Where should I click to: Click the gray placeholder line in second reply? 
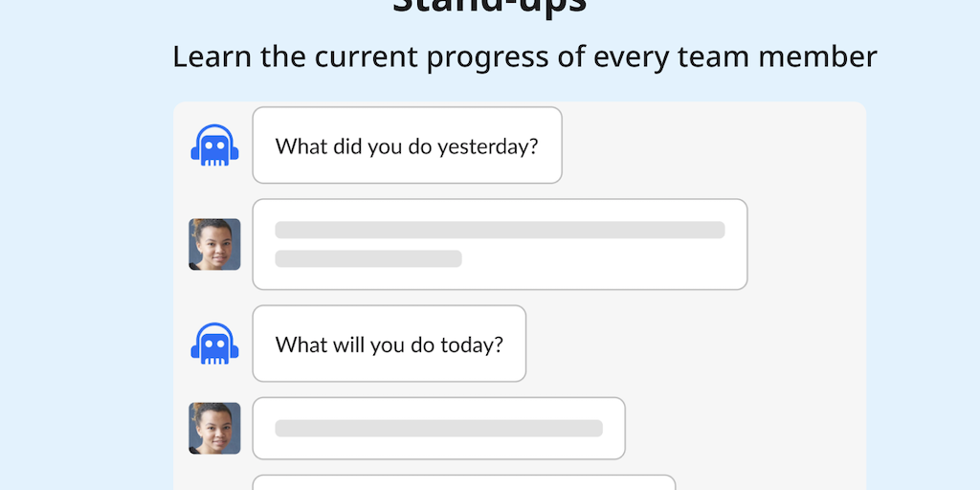tap(438, 428)
